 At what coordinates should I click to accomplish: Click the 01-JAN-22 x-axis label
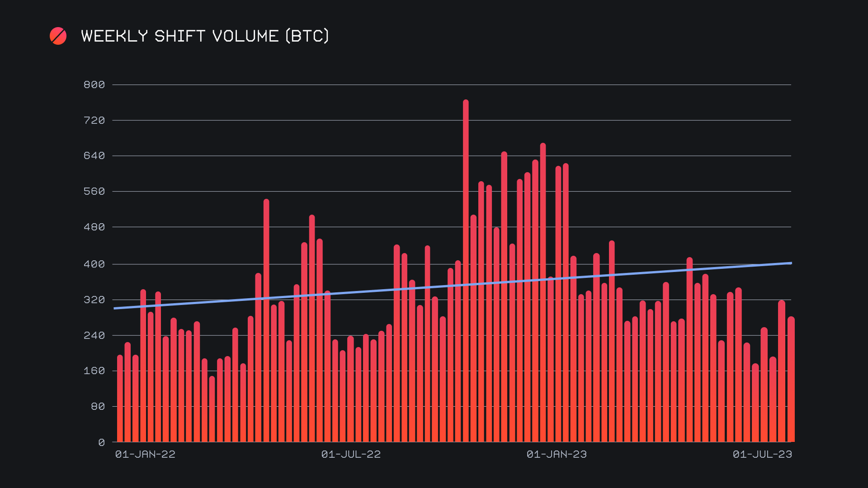145,454
